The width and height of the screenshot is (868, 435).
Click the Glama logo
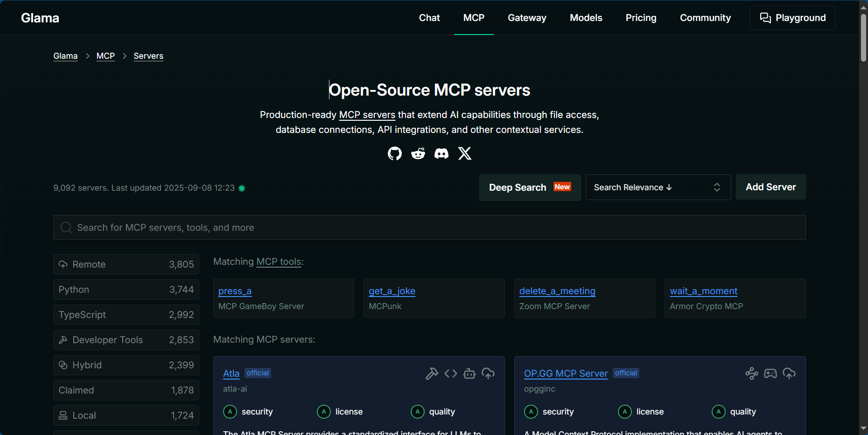[40, 18]
